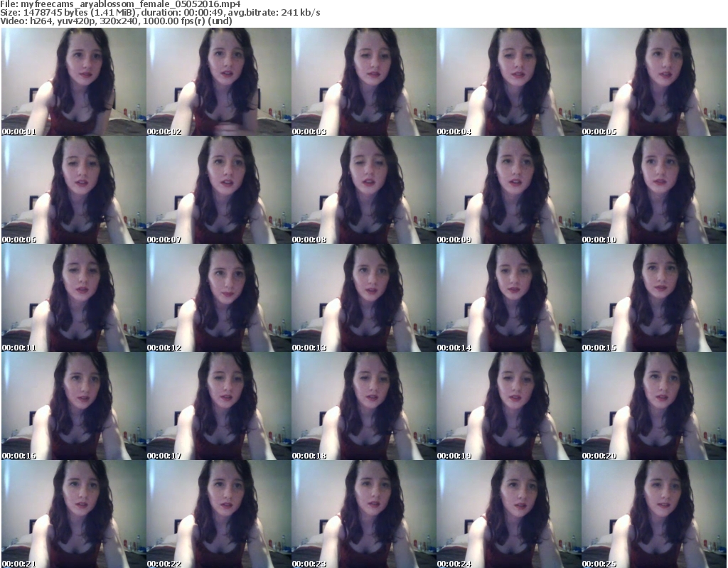The image size is (728, 568).
Task: Choose the frame timestamped 00:00:20
Action: (654, 406)
